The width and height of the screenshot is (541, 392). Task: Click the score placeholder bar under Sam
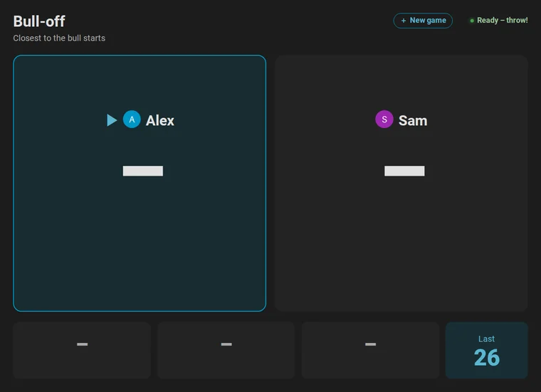404,171
